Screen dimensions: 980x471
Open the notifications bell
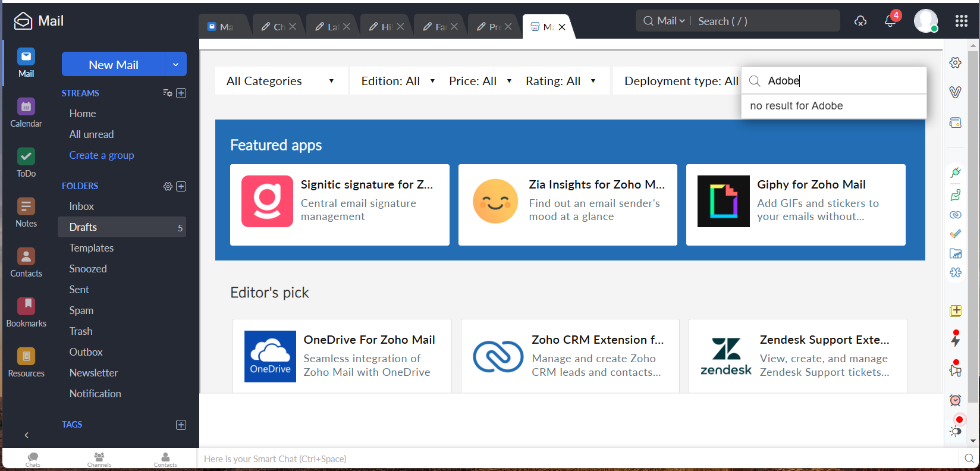(x=890, y=21)
